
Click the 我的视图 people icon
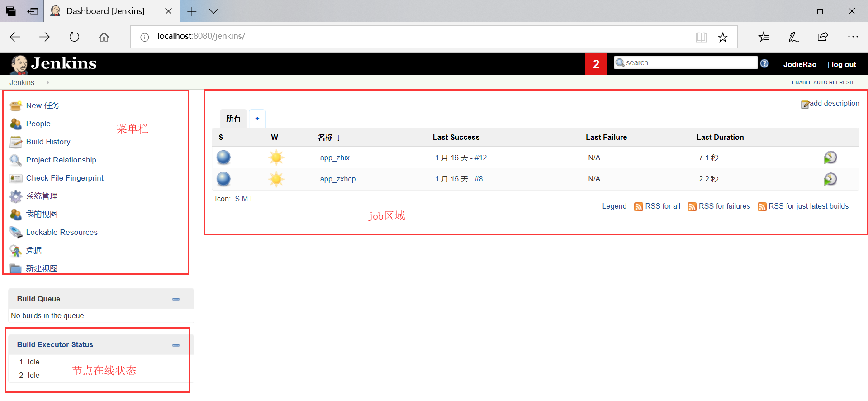pyautogui.click(x=16, y=215)
